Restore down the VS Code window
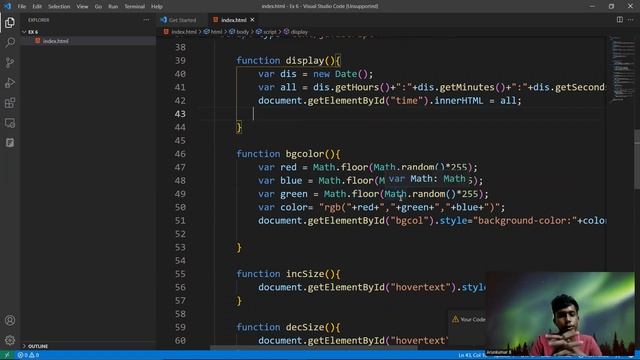640x360 pixels. pos(611,6)
